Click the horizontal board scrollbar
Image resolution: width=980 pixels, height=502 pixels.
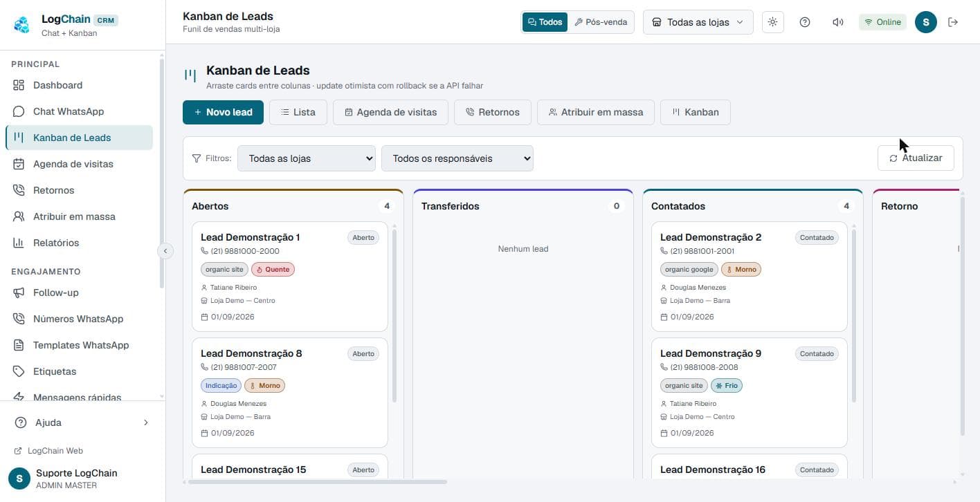318,482
